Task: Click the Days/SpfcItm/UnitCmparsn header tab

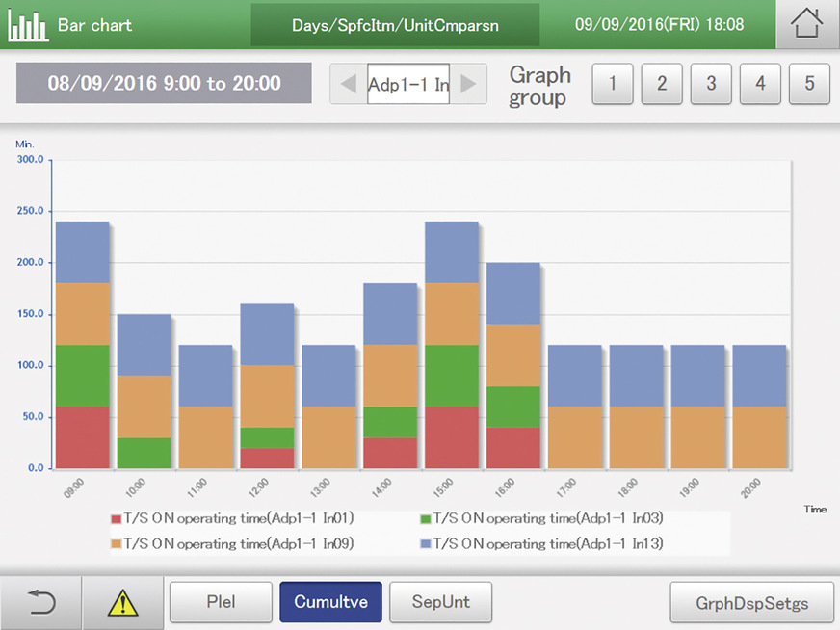Action: (395, 24)
